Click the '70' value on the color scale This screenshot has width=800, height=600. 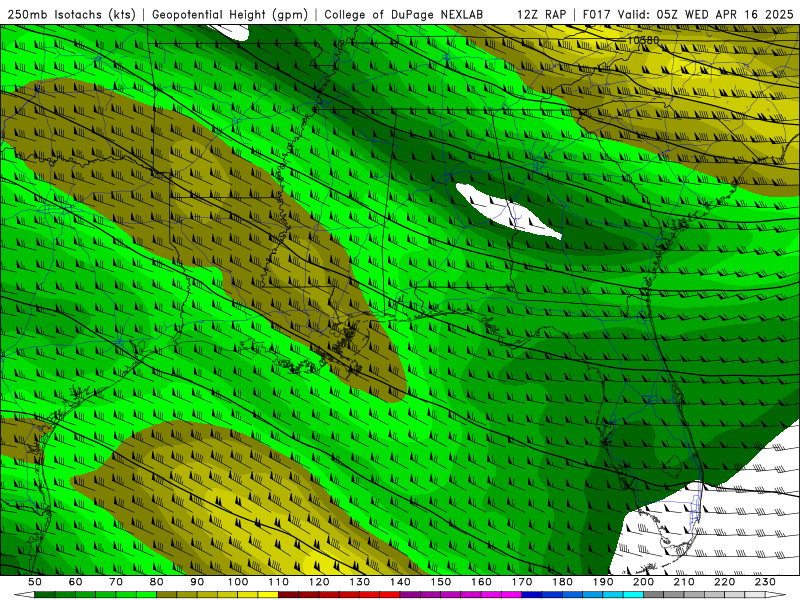116,582
